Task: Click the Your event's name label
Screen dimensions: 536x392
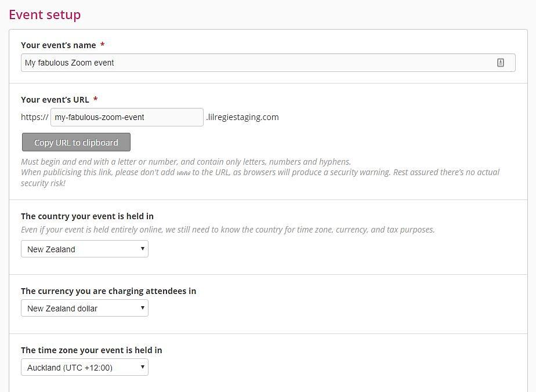Action: tap(59, 45)
